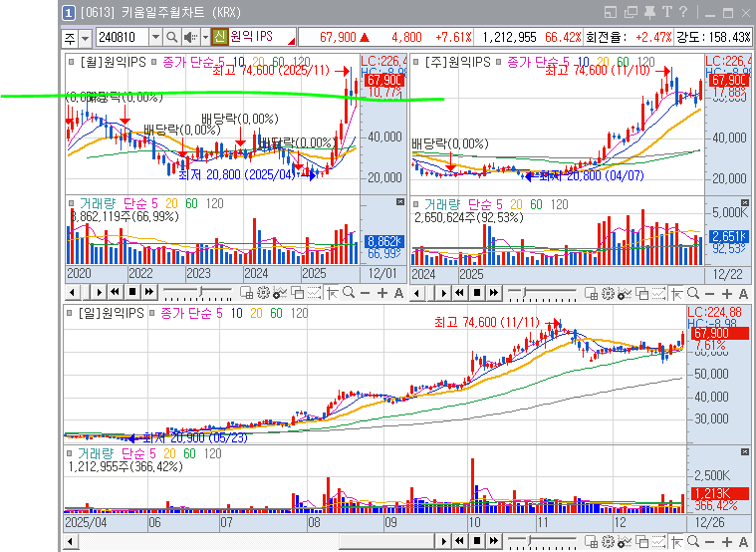The image size is (756, 552).
Task: Click the daily chart horizontal scrollbar thumb
Action: [x=388, y=541]
